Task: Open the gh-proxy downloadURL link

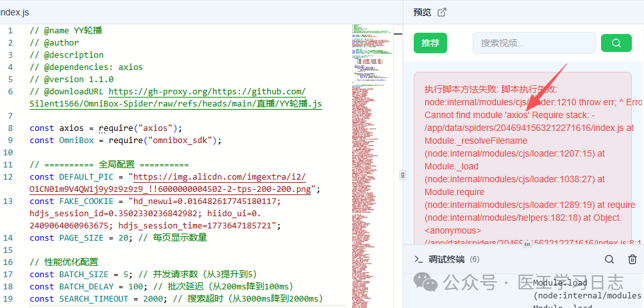Action: 207,92
